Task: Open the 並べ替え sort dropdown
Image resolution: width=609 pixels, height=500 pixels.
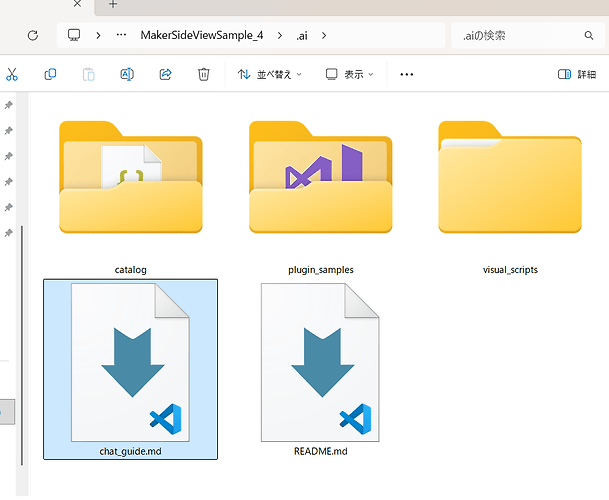Action: (270, 74)
